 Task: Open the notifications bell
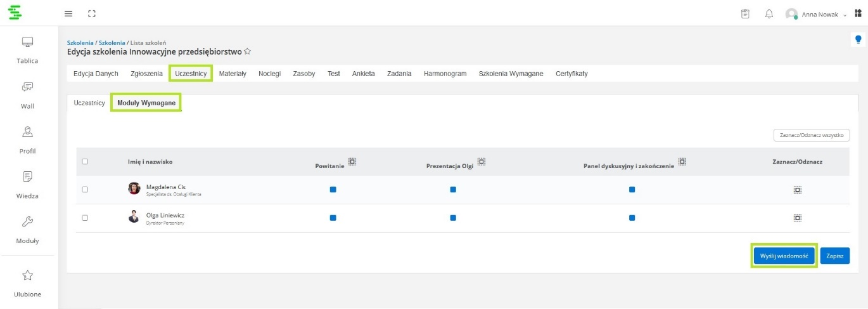click(x=769, y=14)
